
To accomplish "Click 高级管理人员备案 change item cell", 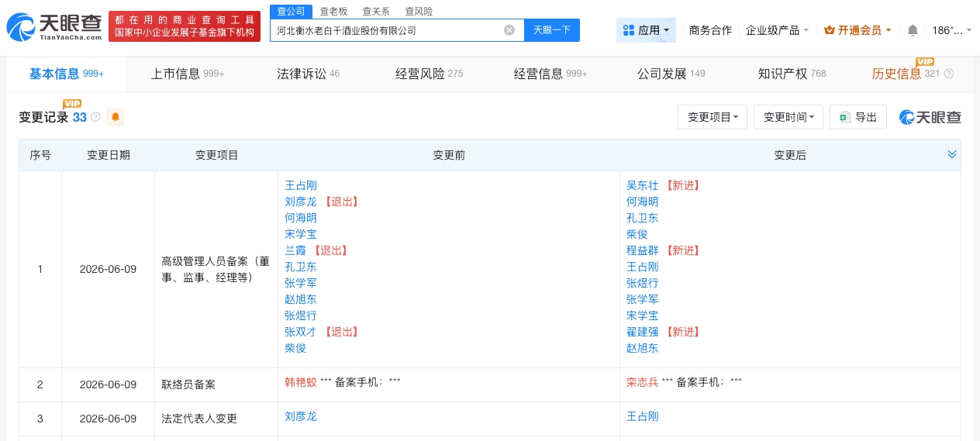I will (216, 269).
